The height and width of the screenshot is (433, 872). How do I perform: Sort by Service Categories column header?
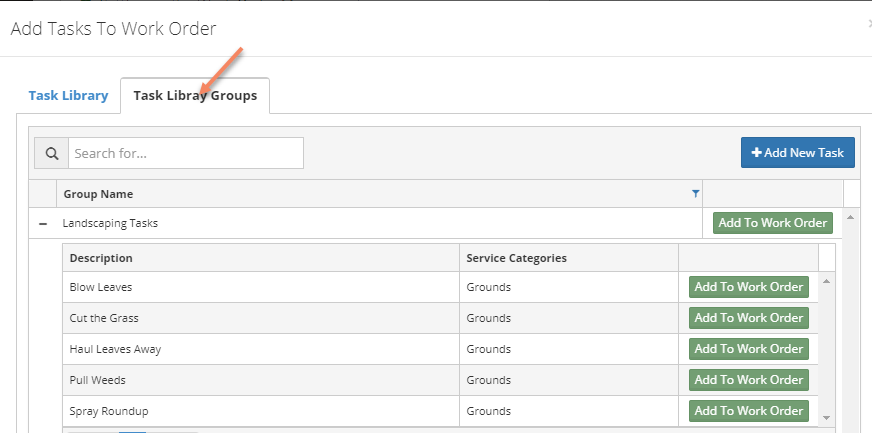click(x=517, y=258)
